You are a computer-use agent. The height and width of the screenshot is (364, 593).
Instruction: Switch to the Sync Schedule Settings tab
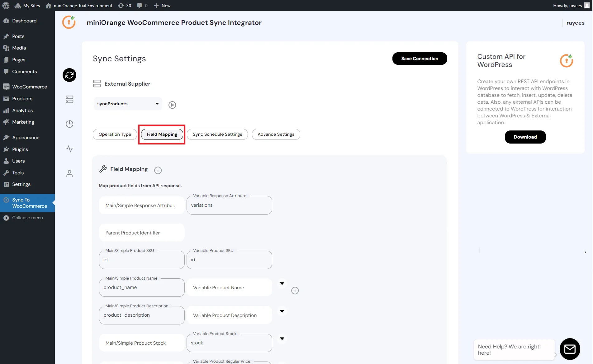[x=217, y=134]
